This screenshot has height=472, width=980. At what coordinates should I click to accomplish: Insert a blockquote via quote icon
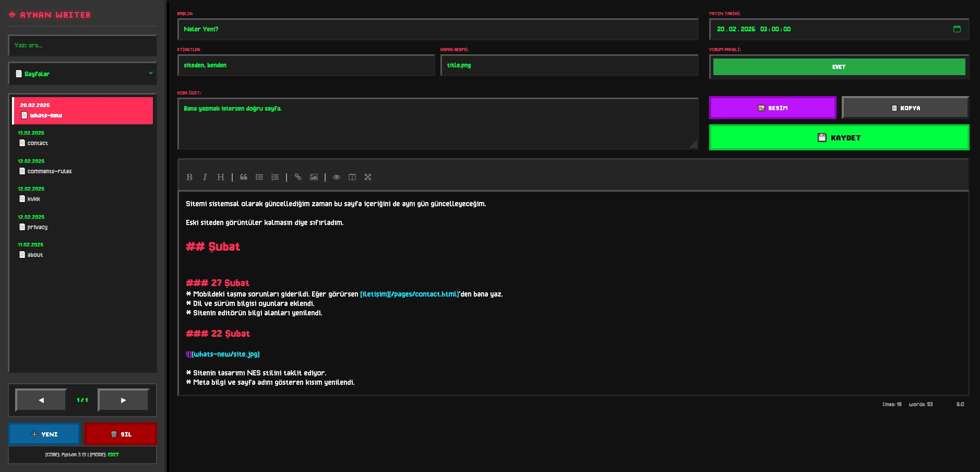point(244,177)
